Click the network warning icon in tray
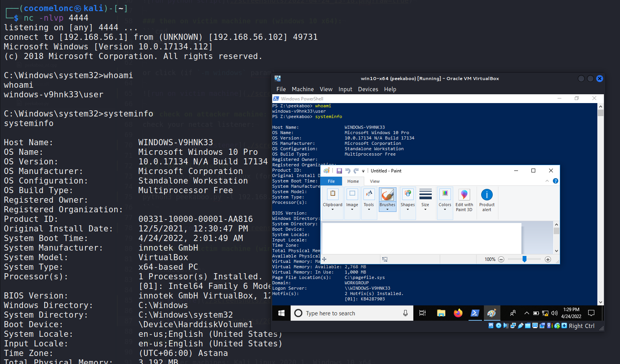 [545, 313]
